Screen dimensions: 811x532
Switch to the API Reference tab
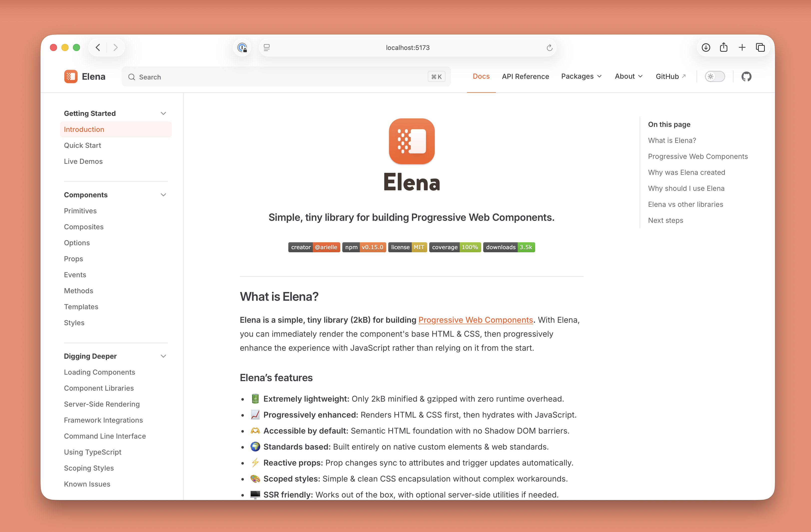[x=525, y=76]
